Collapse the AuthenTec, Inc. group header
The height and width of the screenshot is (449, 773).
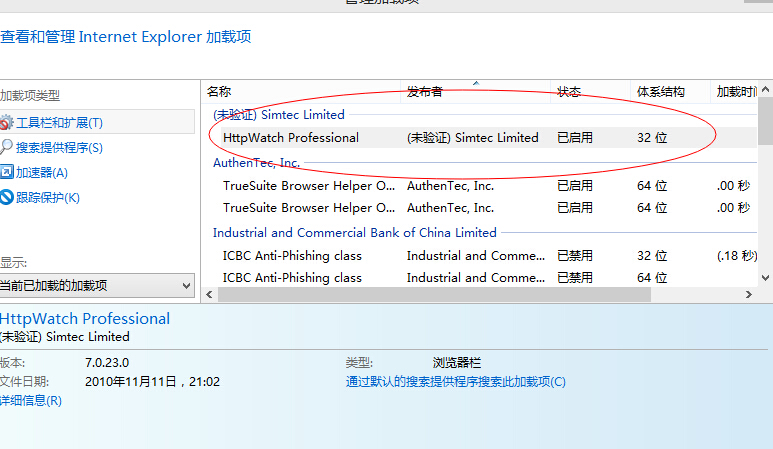click(256, 162)
